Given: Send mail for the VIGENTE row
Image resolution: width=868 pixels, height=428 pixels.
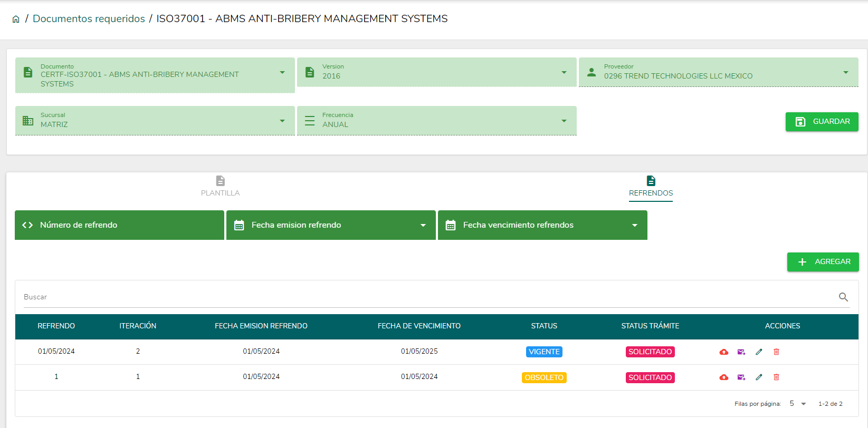Looking at the screenshot, I should coord(741,352).
